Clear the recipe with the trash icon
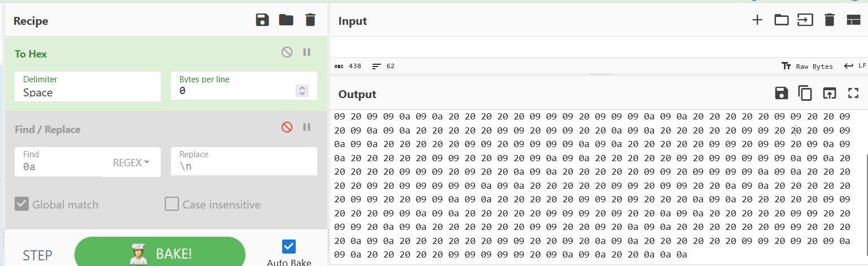This screenshot has height=266, width=868. (310, 20)
